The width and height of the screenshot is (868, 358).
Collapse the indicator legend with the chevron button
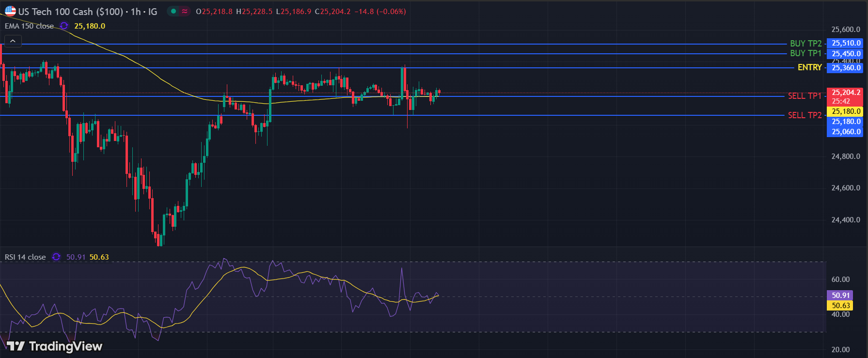pyautogui.click(x=13, y=41)
